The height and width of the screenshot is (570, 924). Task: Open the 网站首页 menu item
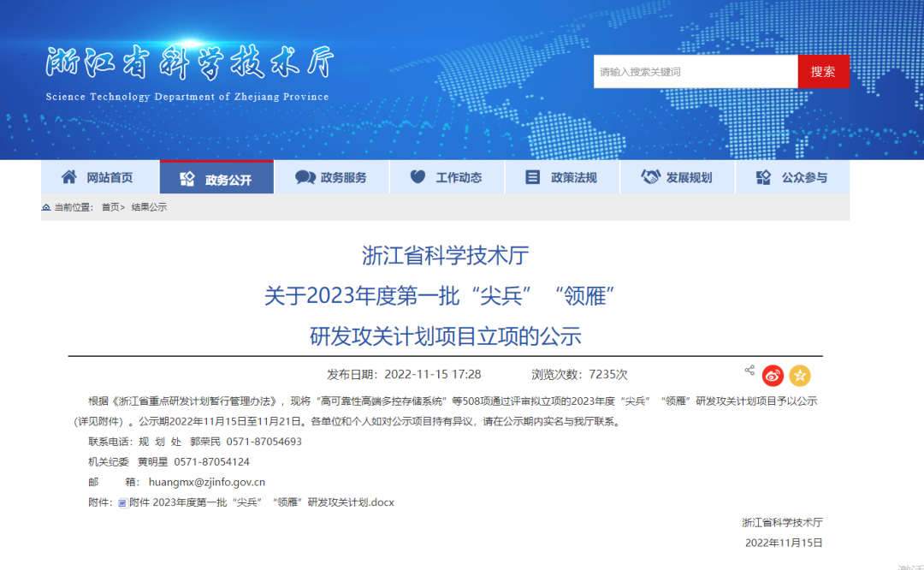(x=98, y=177)
